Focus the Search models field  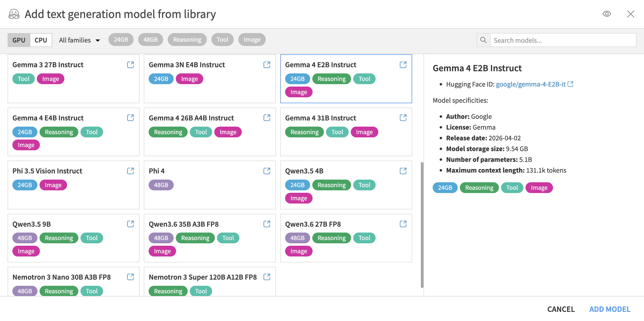(563, 40)
